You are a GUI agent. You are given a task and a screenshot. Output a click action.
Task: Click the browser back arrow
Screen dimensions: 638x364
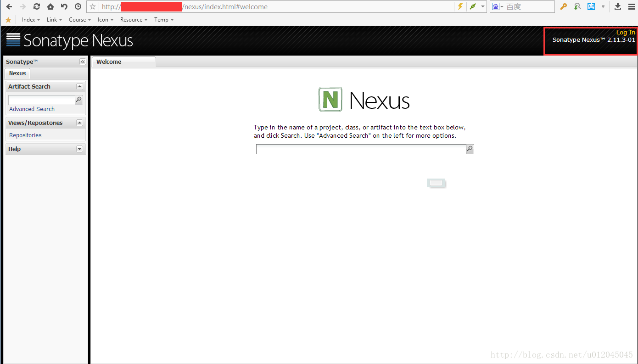coord(9,6)
